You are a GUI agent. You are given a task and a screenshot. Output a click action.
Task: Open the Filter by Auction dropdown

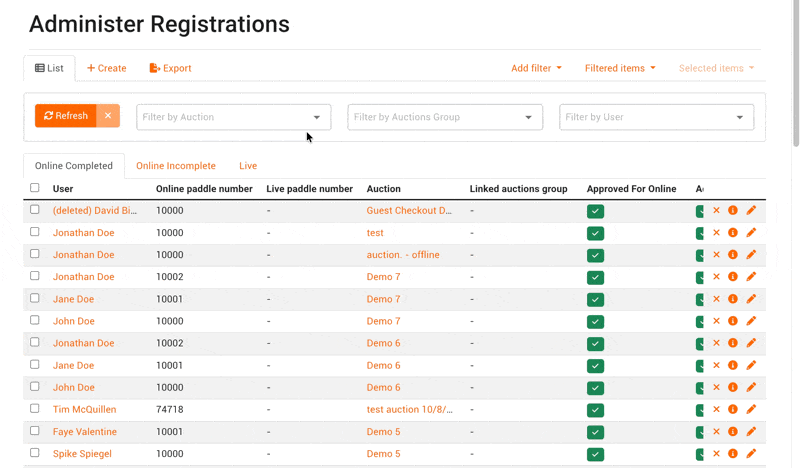click(232, 117)
